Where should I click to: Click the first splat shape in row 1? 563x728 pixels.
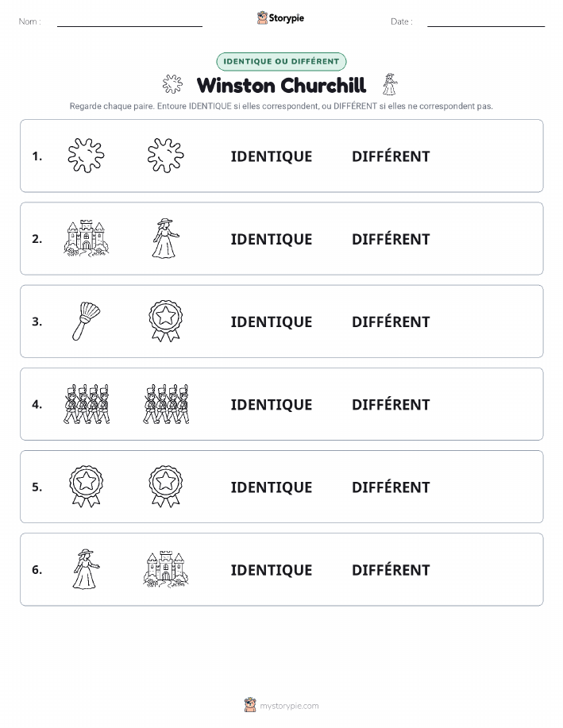(87, 156)
